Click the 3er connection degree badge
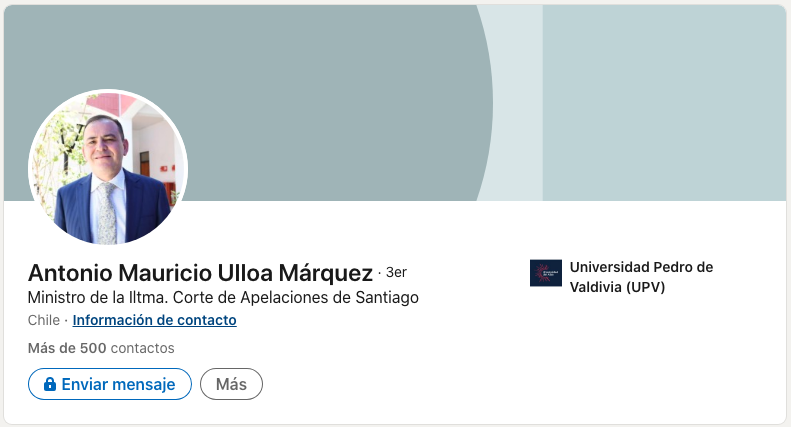Screen dimensions: 791x427 click(396, 272)
